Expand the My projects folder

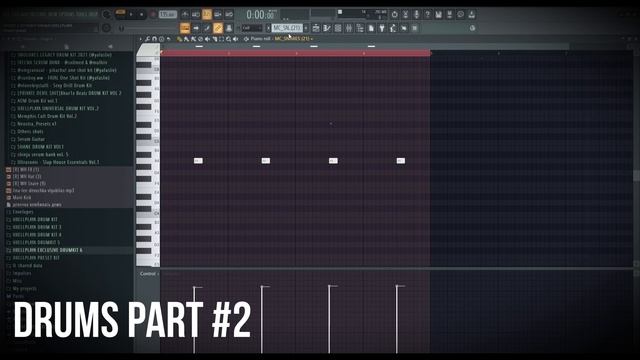24,289
